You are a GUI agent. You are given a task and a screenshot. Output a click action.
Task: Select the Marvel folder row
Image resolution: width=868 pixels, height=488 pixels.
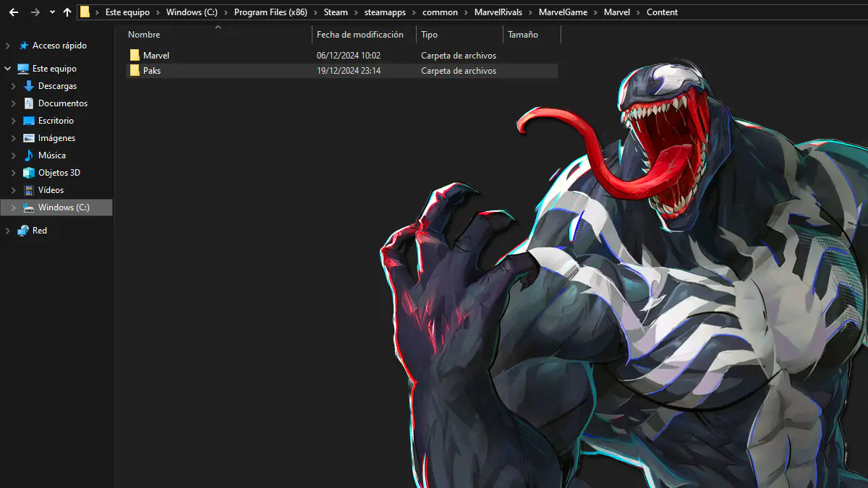(x=341, y=56)
